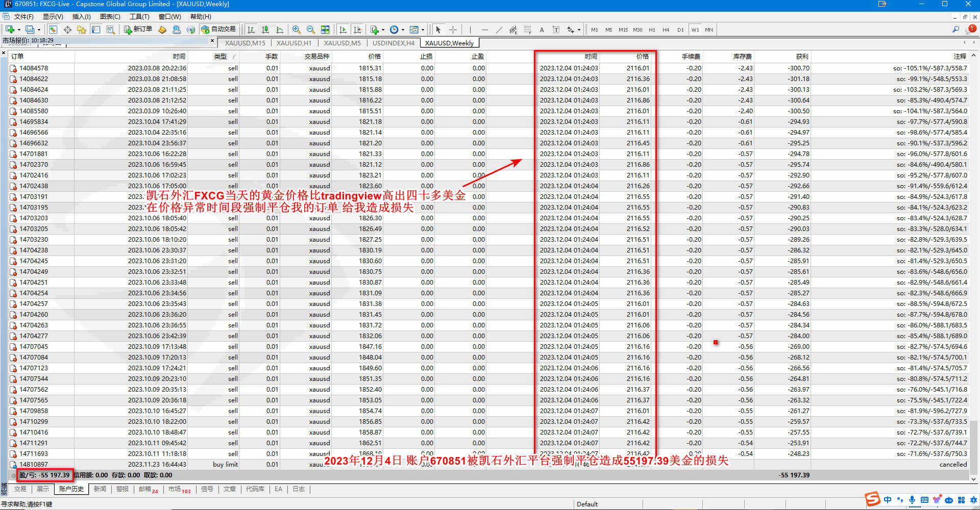Click the 新订单 new order button

click(x=138, y=30)
